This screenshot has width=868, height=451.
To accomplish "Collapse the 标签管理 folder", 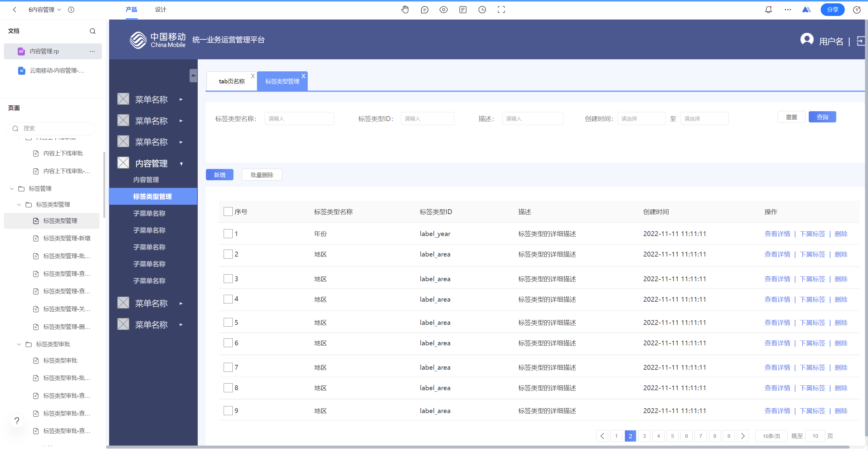I will pos(12,189).
